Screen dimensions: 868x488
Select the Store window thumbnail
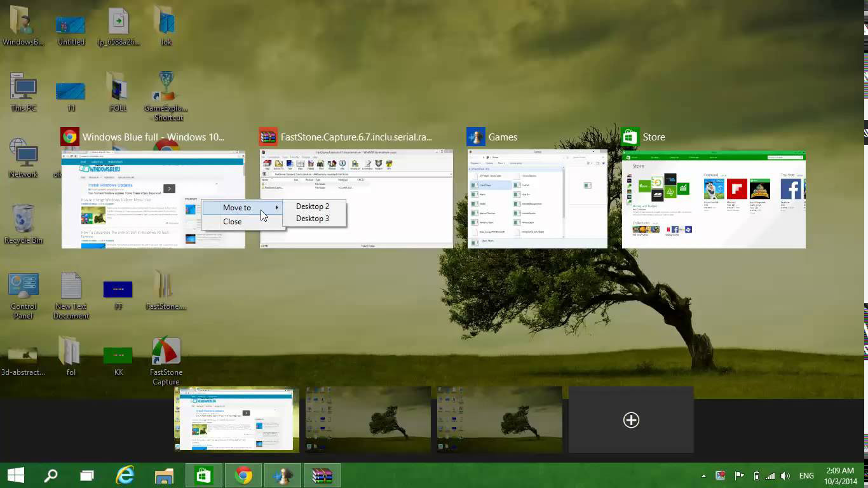point(714,200)
